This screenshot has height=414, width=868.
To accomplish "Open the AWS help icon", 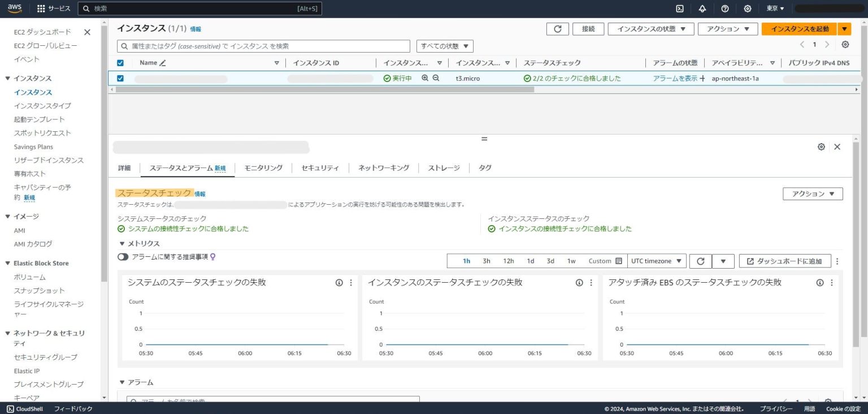I will (x=724, y=8).
